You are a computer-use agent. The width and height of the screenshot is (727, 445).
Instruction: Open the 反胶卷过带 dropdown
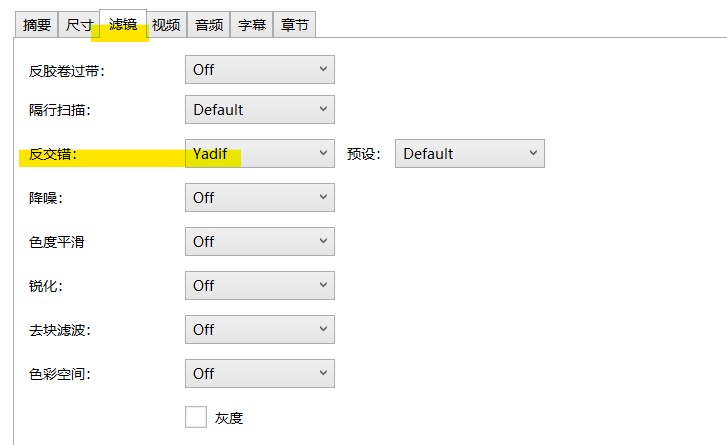pos(260,70)
